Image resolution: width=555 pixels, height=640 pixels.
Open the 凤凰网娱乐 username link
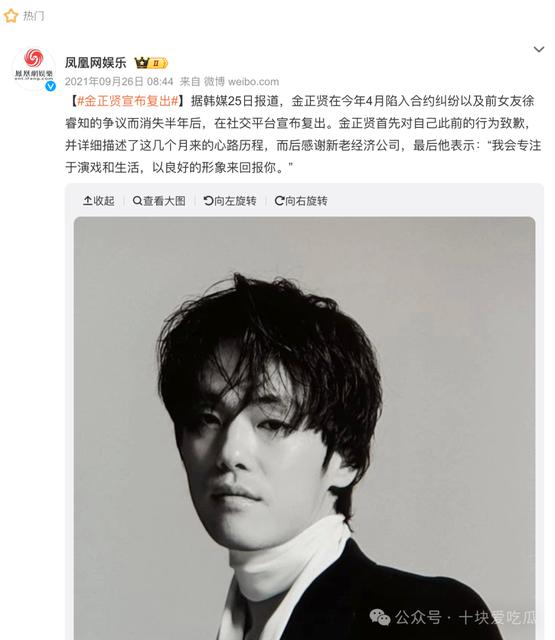pyautogui.click(x=96, y=62)
